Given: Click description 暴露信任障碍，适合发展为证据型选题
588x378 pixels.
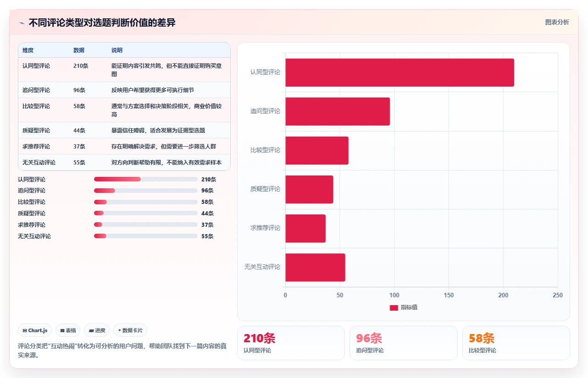Looking at the screenshot, I should click(x=158, y=130).
